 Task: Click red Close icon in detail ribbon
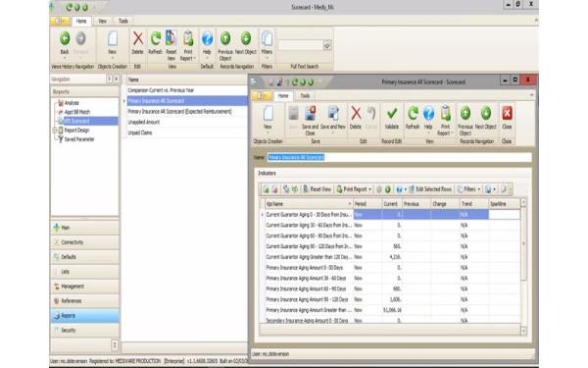(507, 120)
